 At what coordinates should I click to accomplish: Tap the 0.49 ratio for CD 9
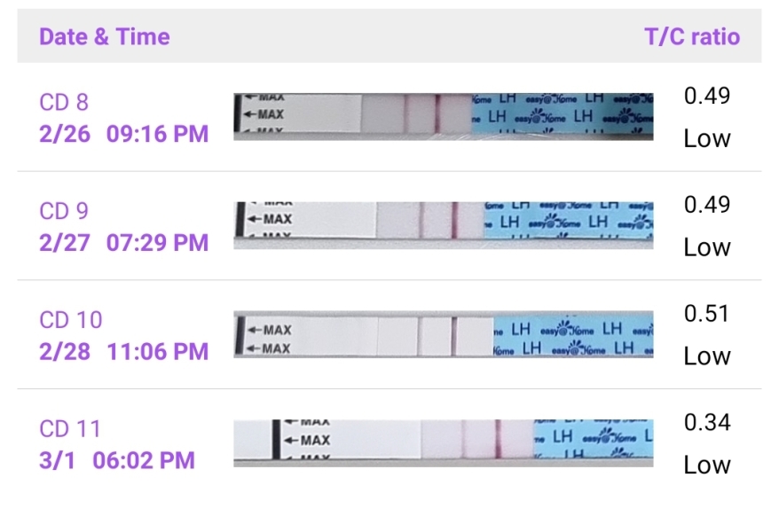click(706, 204)
